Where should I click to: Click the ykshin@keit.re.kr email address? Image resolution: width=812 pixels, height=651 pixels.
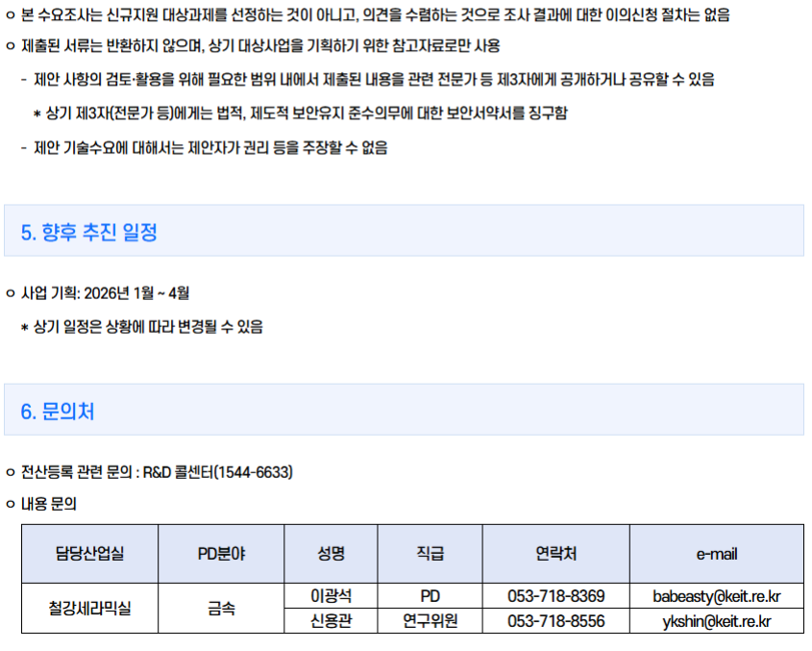pyautogui.click(x=716, y=621)
